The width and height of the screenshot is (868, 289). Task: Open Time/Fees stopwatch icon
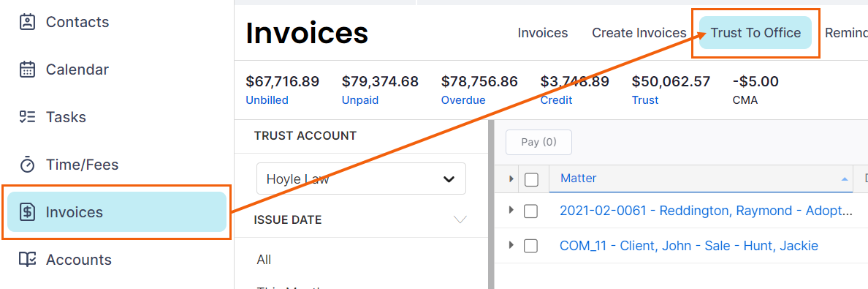coord(27,165)
